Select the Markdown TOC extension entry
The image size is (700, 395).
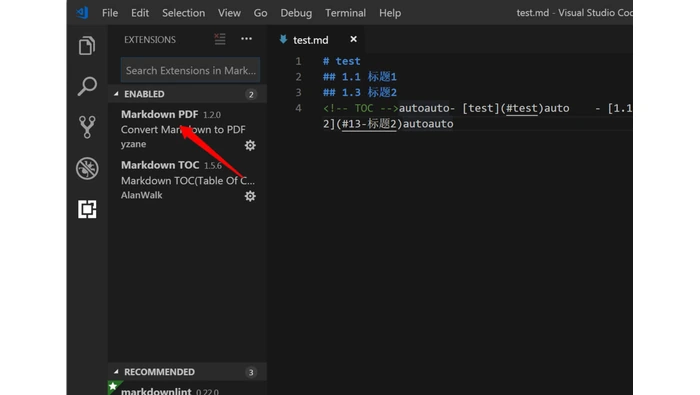(188, 179)
